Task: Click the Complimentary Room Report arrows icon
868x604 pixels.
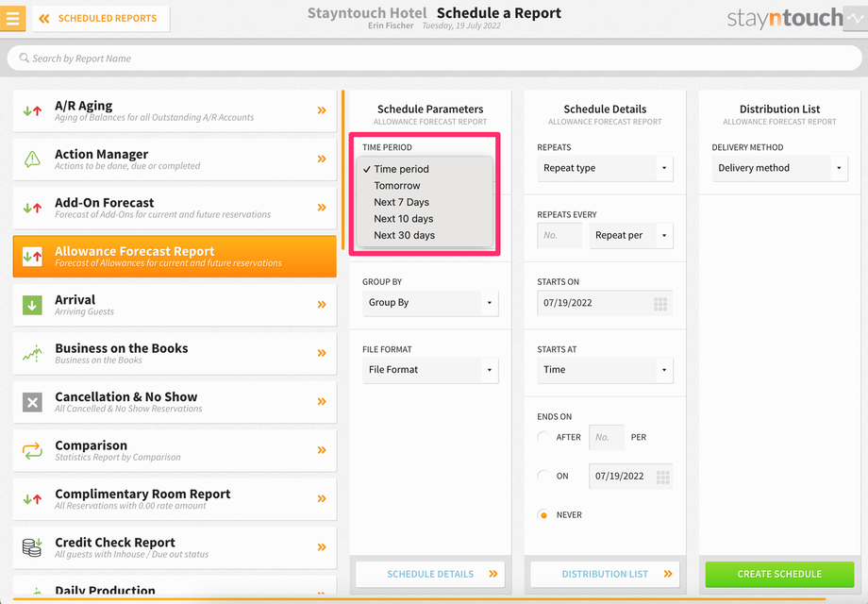Action: [x=32, y=499]
